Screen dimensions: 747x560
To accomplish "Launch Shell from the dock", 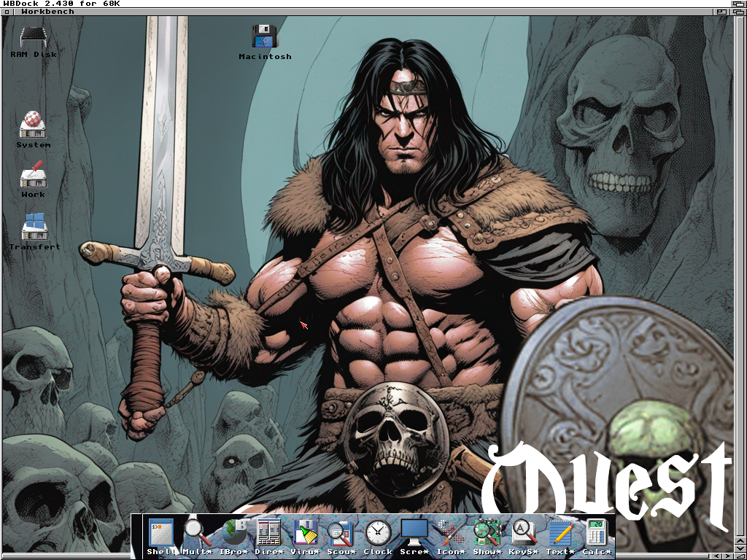I will pos(161,537).
